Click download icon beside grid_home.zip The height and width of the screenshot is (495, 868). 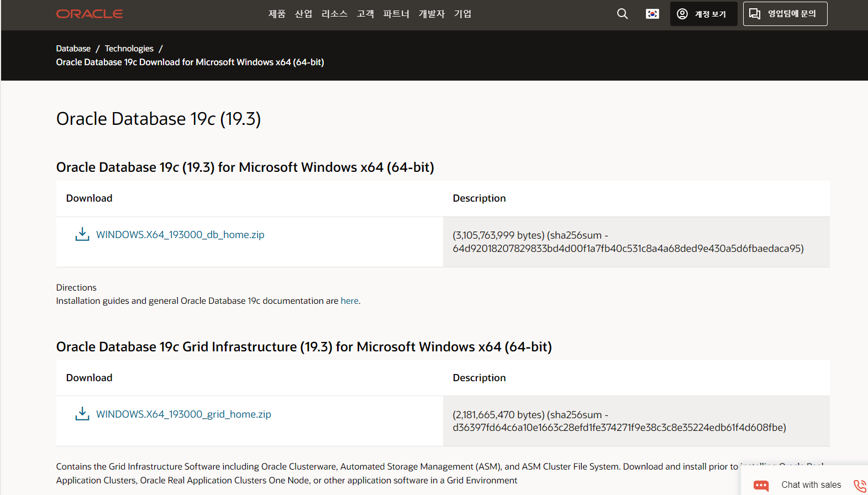82,414
